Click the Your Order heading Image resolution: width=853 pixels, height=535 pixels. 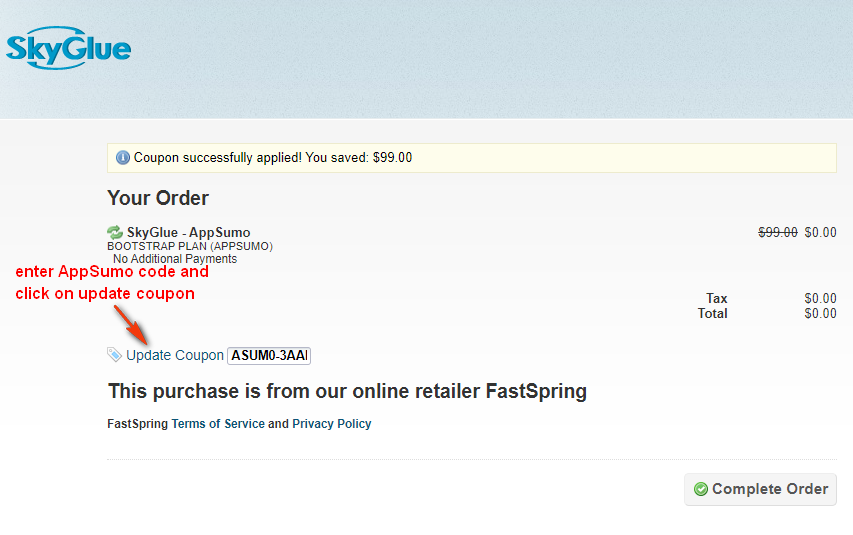tap(158, 198)
